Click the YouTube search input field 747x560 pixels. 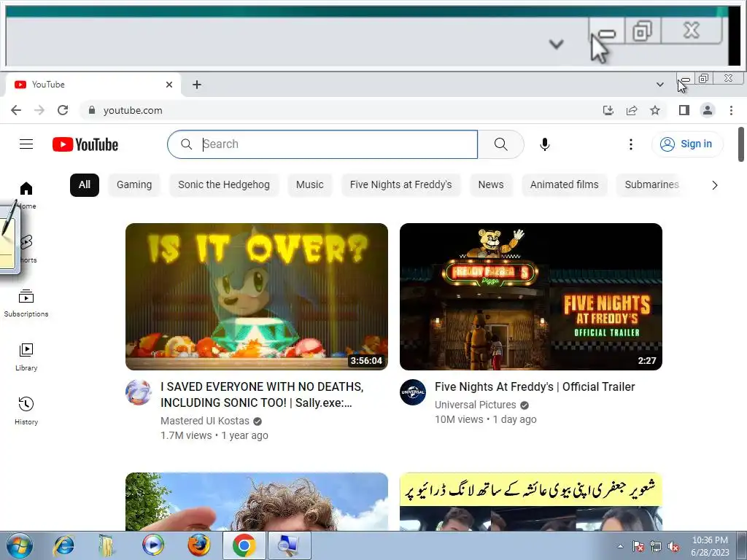coord(322,144)
